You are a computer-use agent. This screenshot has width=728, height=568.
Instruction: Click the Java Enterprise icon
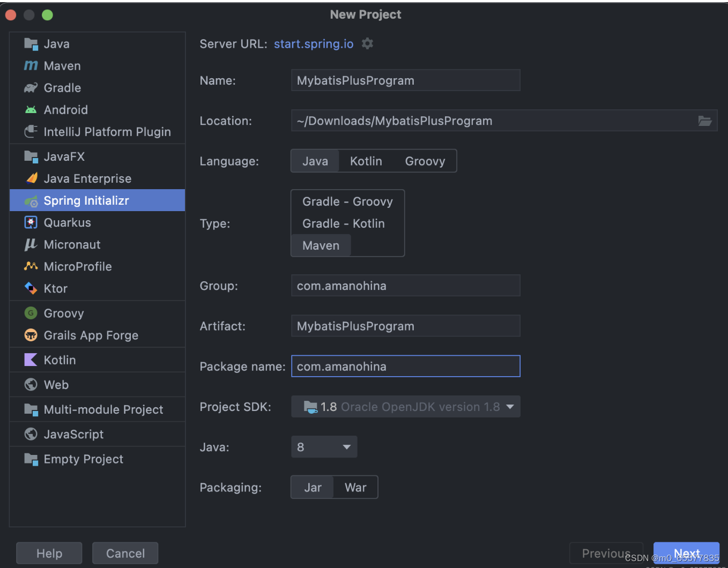pyautogui.click(x=31, y=178)
